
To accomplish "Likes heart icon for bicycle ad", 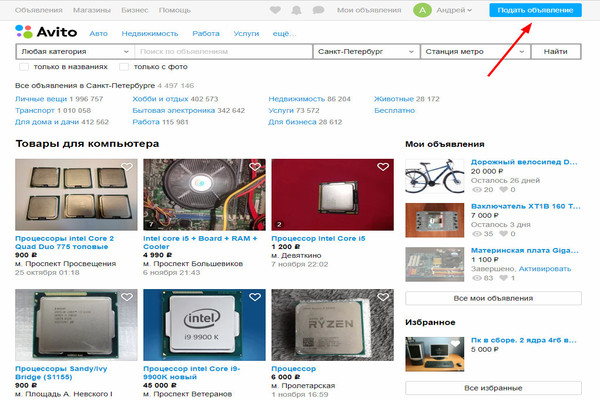I will pyautogui.click(x=504, y=189).
